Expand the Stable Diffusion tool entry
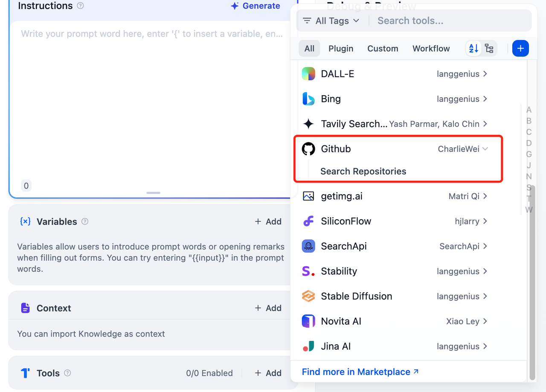This screenshot has height=392, width=546. (x=485, y=296)
